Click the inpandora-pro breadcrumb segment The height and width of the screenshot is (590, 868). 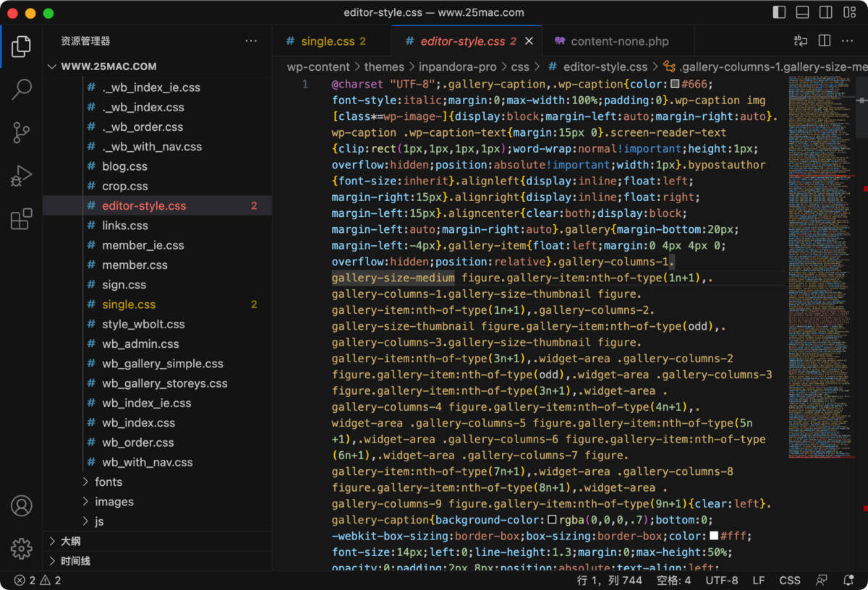click(x=458, y=67)
